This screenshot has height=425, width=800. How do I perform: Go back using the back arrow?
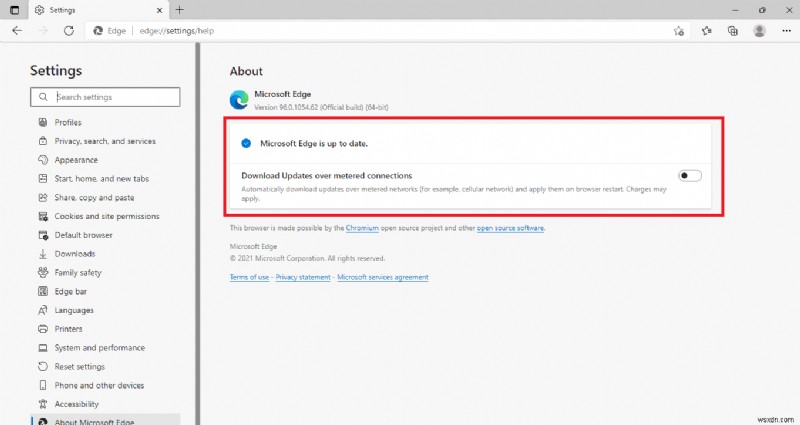pos(17,31)
